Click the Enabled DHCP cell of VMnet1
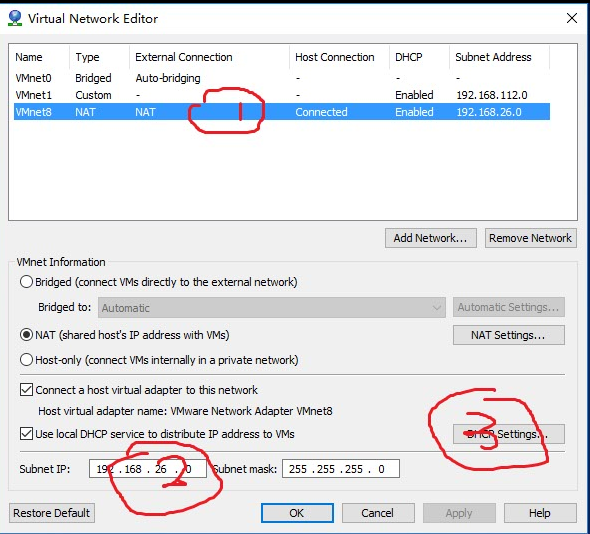The image size is (590, 534). point(414,95)
